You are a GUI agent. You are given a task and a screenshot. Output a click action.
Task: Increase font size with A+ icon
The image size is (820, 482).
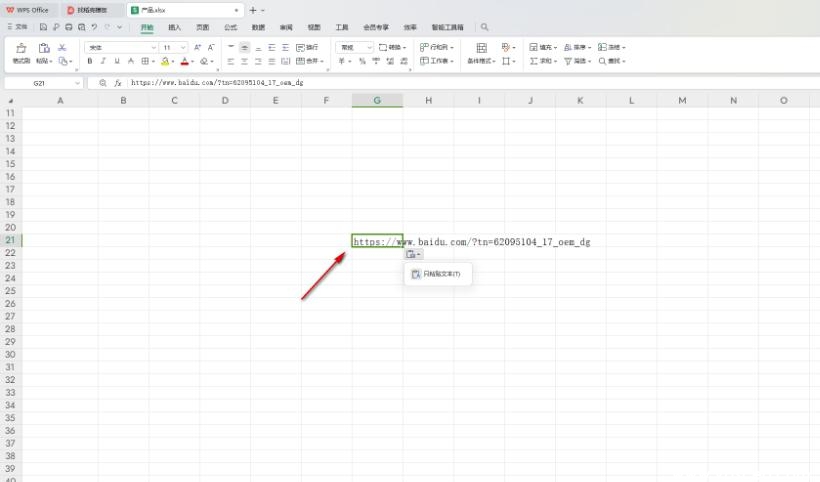198,48
